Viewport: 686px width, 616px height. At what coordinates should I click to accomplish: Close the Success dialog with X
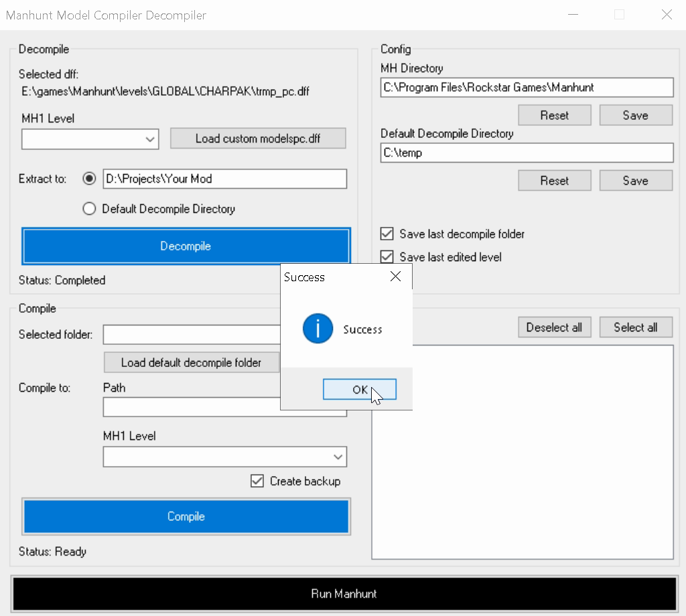click(395, 277)
